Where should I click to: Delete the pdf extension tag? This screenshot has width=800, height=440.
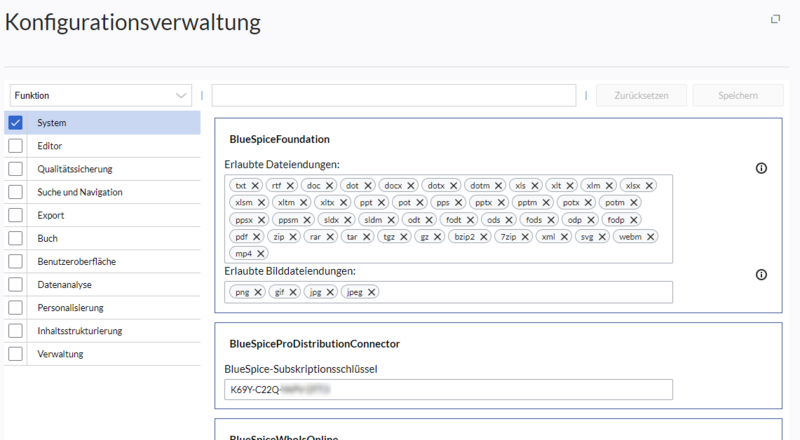257,237
